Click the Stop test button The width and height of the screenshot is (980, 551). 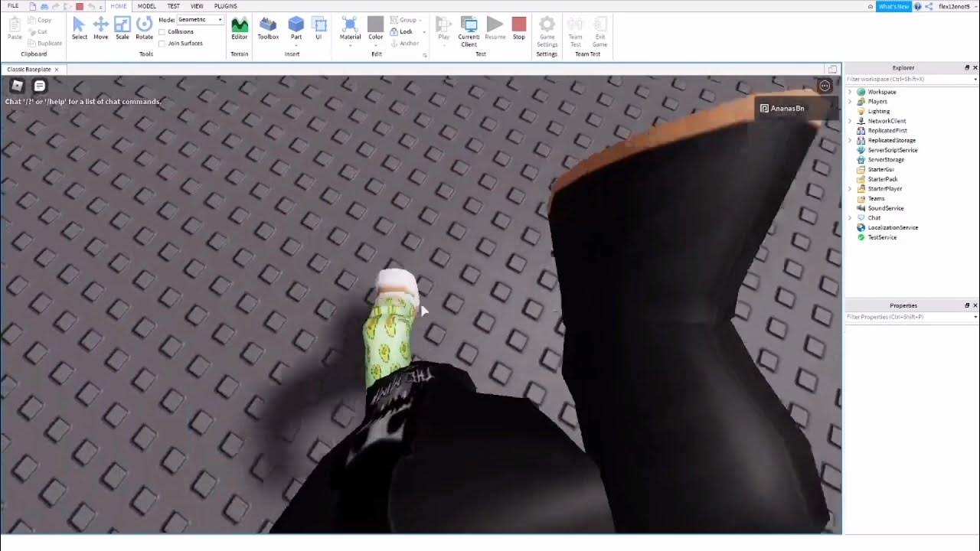tap(519, 28)
